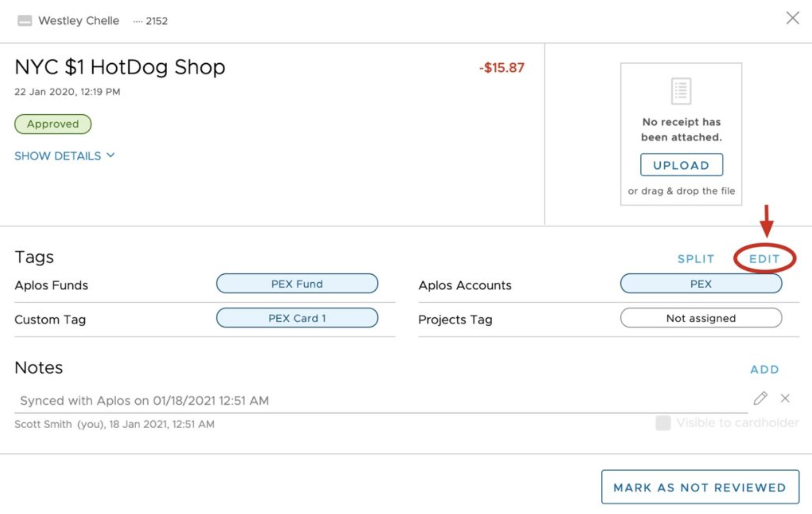Click the receipt drag and drop area
This screenshot has height=514, width=812.
click(681, 134)
